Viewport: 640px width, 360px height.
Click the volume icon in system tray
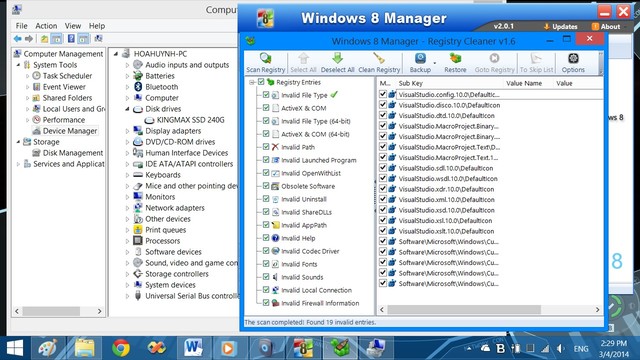click(560, 349)
